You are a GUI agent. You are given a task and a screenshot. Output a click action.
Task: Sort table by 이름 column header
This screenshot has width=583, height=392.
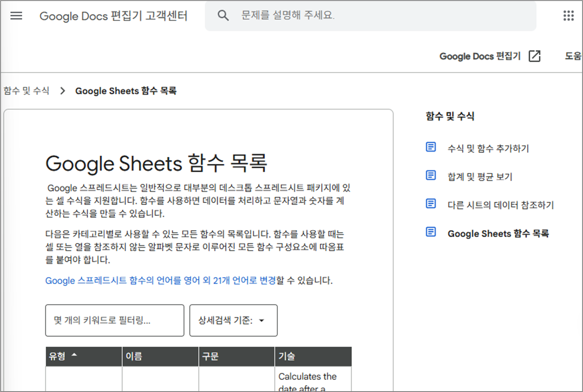click(161, 357)
